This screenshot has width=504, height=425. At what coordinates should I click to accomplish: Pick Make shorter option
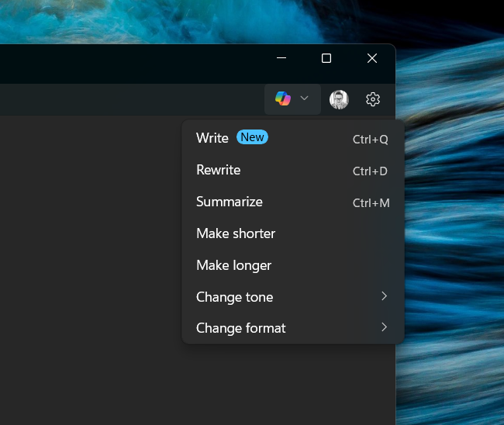pos(293,233)
